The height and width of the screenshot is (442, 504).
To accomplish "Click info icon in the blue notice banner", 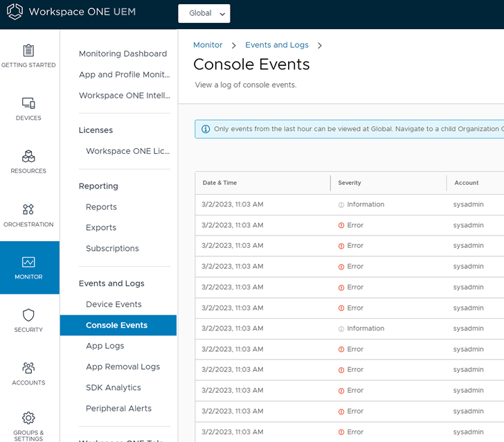I will point(206,129).
